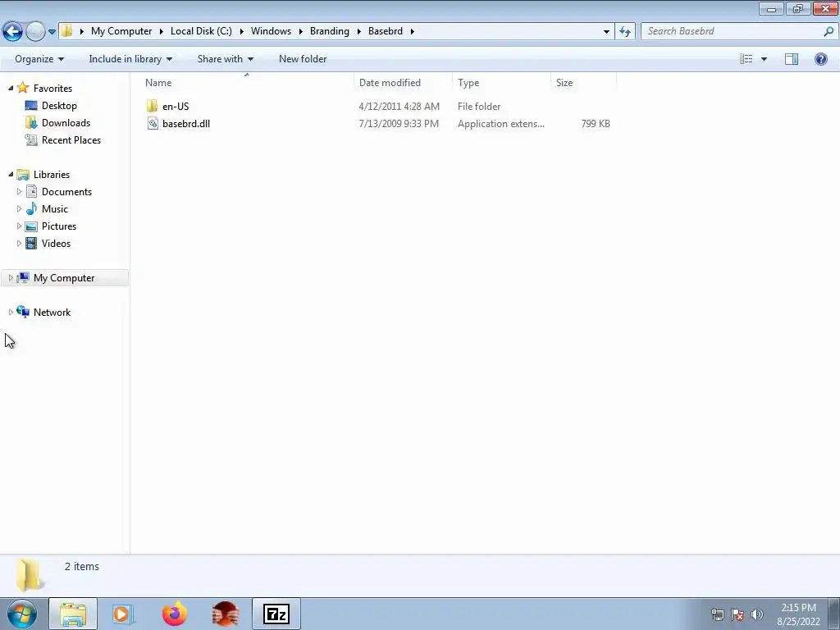Select My Computer in navigation pane
This screenshot has height=630, width=840.
click(x=64, y=277)
